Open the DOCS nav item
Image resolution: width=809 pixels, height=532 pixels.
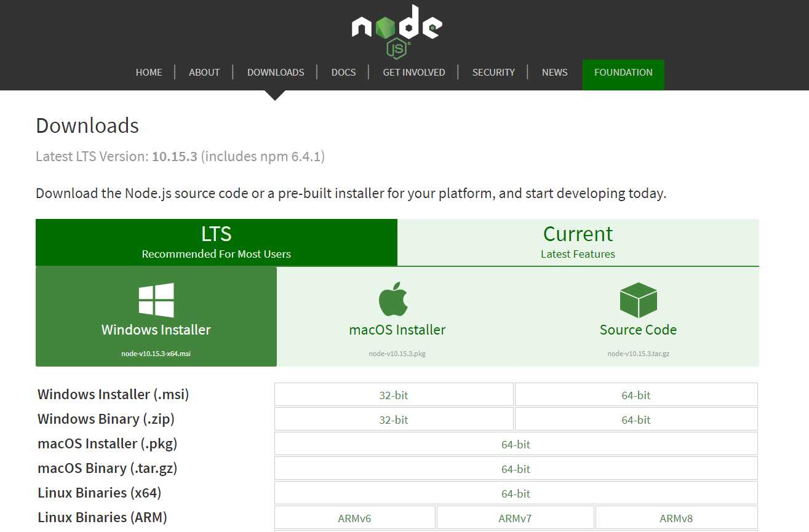tap(343, 73)
